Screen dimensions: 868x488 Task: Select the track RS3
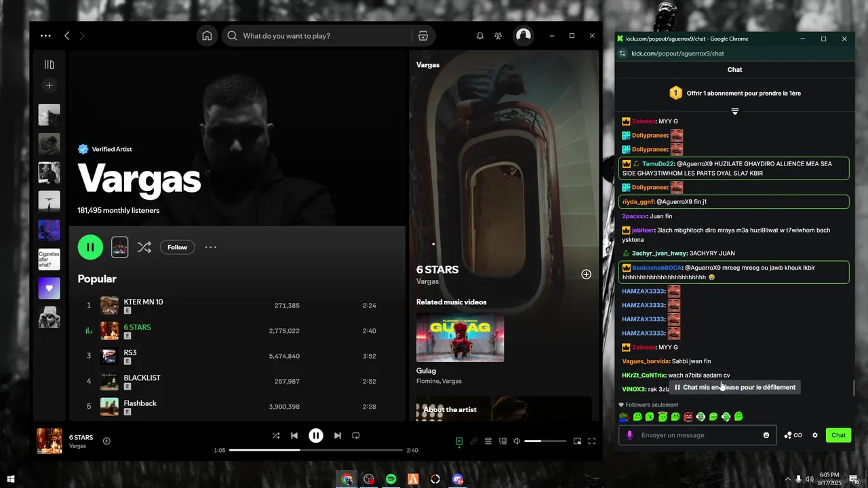pos(130,352)
